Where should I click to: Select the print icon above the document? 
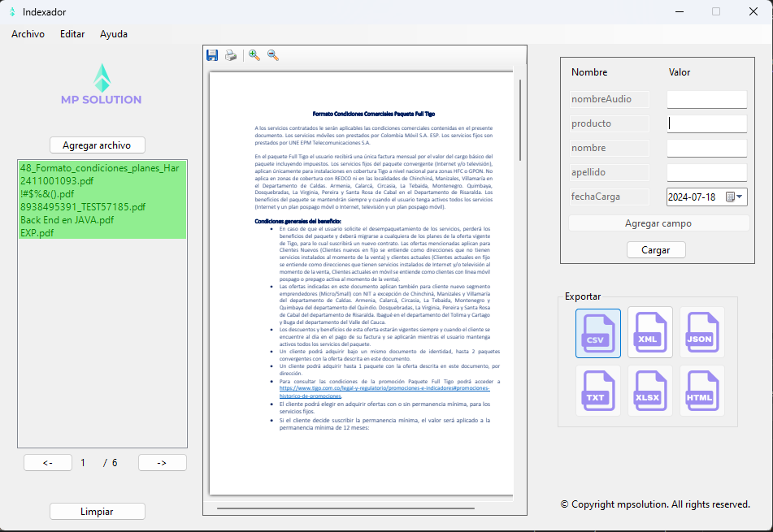[x=232, y=55]
